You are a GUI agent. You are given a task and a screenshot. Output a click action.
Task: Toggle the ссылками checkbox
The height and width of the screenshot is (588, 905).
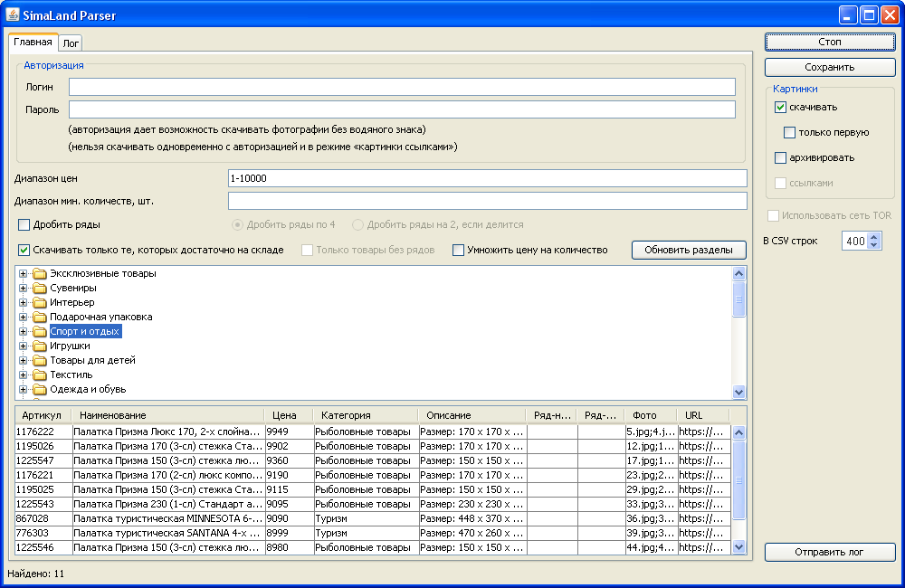[780, 183]
